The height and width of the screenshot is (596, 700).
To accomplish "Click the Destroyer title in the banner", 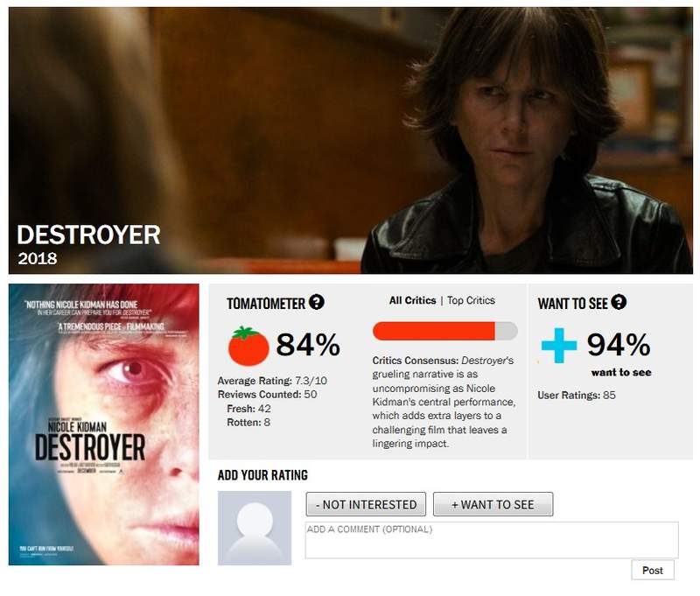I will [x=89, y=235].
